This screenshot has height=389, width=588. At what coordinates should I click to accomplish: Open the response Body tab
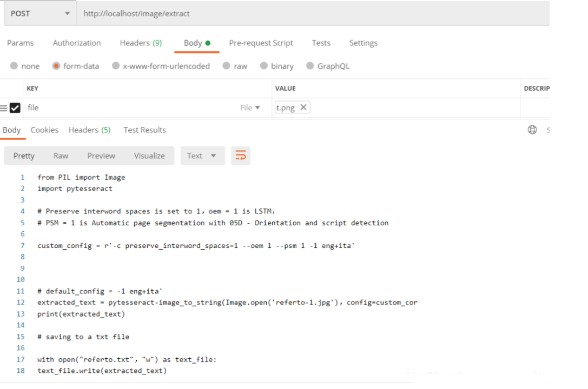(x=11, y=130)
